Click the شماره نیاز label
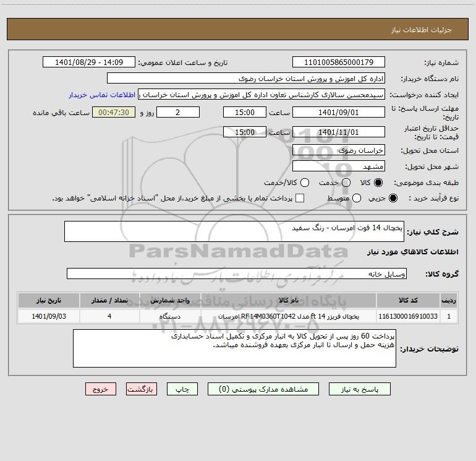476x461 pixels. tap(441, 63)
